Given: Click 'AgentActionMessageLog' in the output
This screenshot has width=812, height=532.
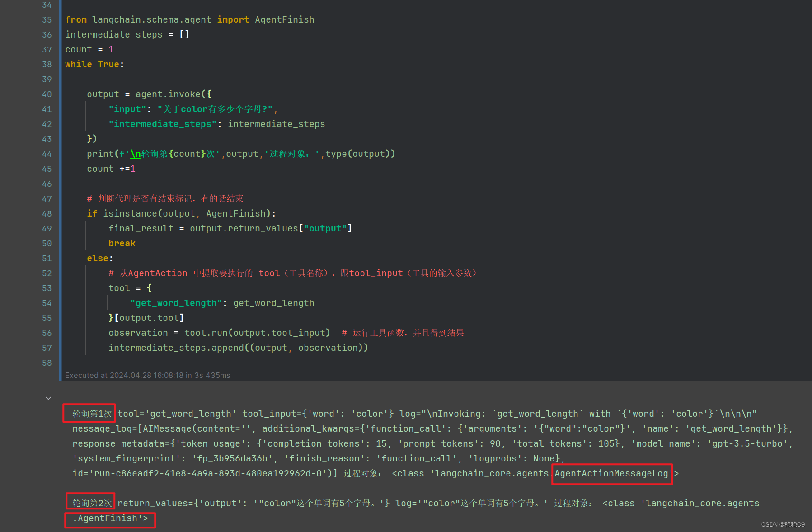Looking at the screenshot, I should click(x=611, y=474).
